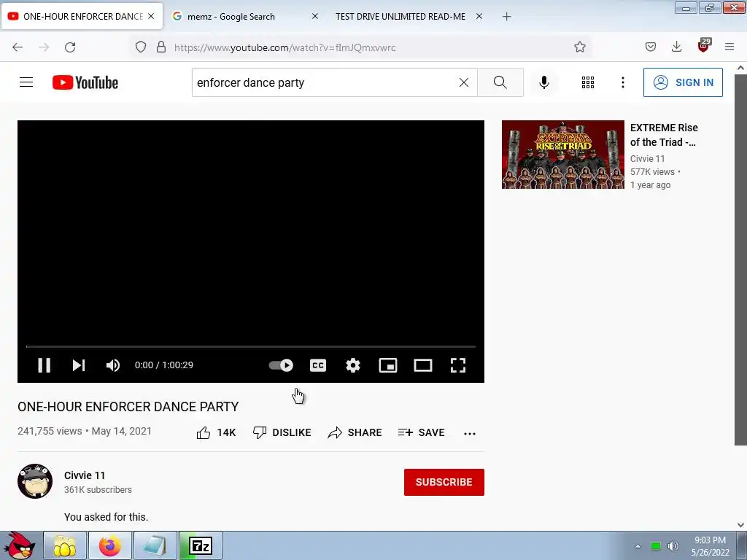SAVE video to a playlist
Image resolution: width=747 pixels, height=560 pixels.
[x=422, y=432]
